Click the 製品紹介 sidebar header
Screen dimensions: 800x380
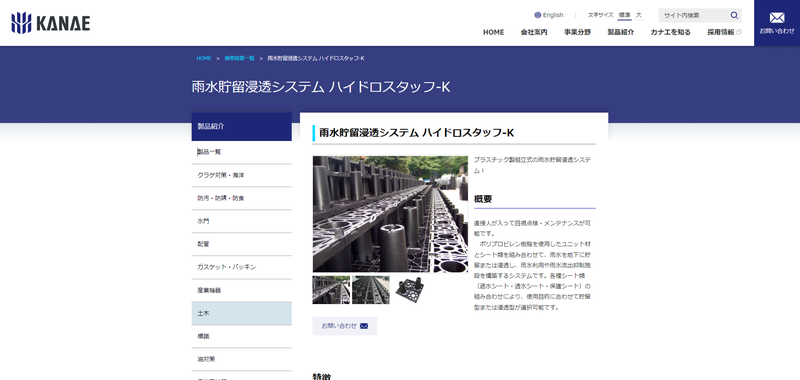coord(241,126)
